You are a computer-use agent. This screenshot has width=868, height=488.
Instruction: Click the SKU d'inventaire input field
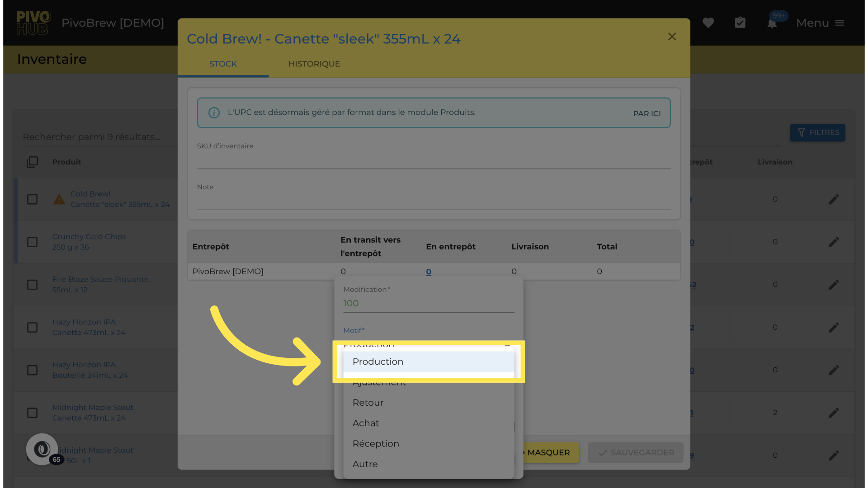pyautogui.click(x=433, y=160)
